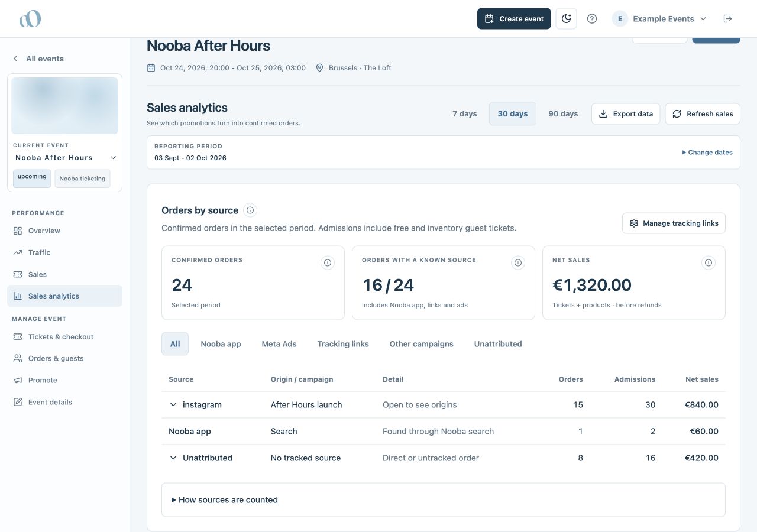757x532 pixels.
Task: Open Overview in sidebar
Action: pos(64,231)
